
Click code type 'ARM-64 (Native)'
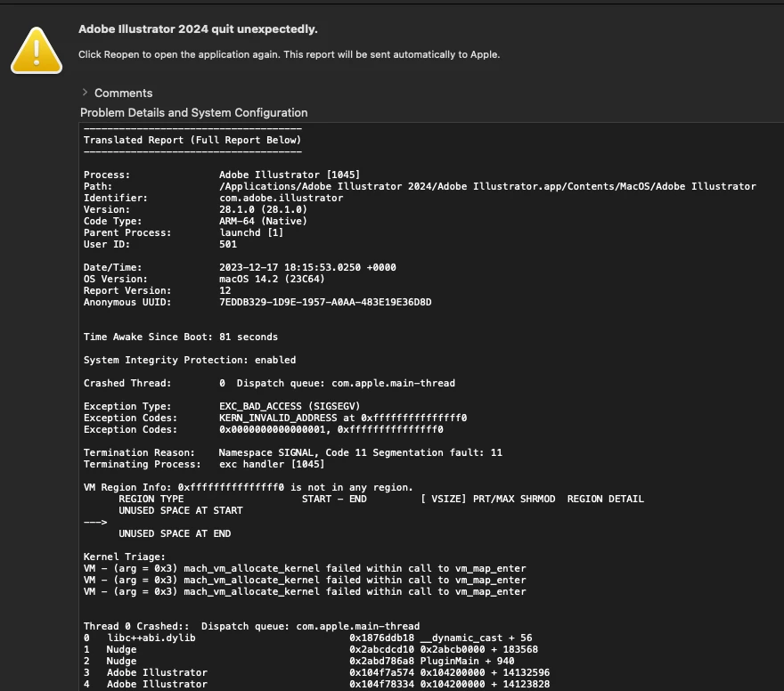(263, 221)
